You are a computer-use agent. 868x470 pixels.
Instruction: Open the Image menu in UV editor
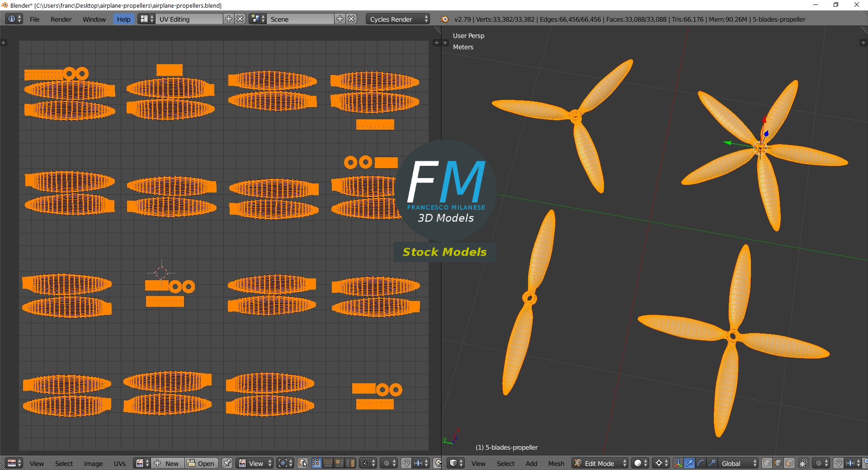93,463
